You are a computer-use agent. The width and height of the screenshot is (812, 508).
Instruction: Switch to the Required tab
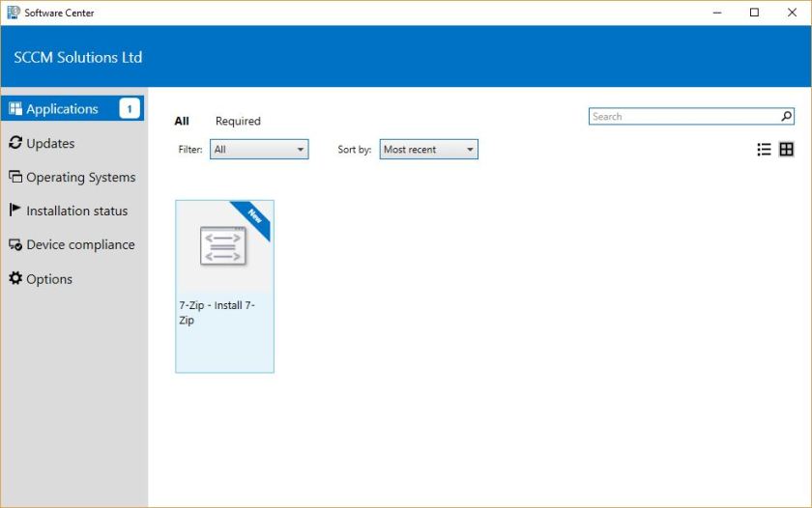click(x=238, y=122)
